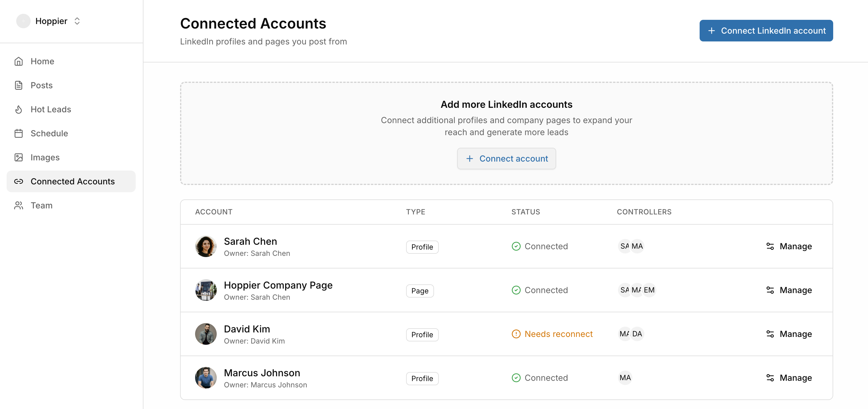Open Manage options for David Kim
The width and height of the screenshot is (868, 409).
[x=789, y=334]
